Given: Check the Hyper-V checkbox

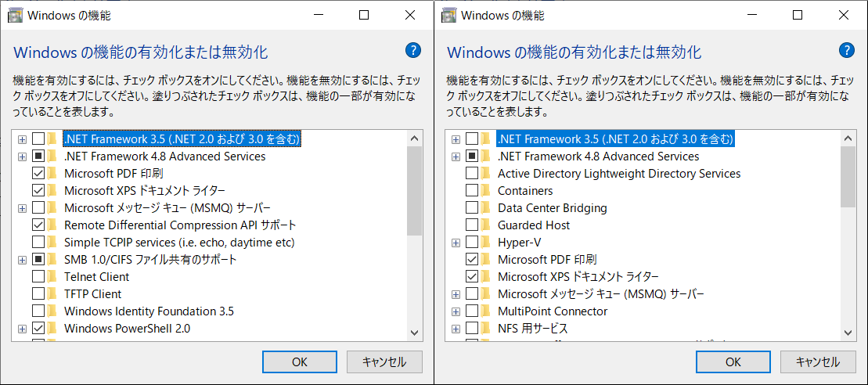Looking at the screenshot, I should click(472, 243).
